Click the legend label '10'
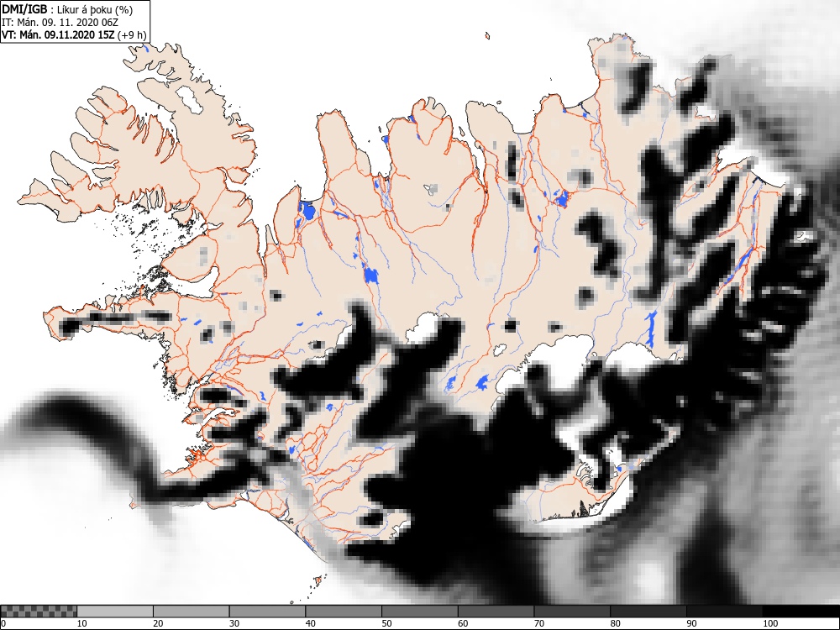This screenshot has height=630, width=840. pos(82,623)
